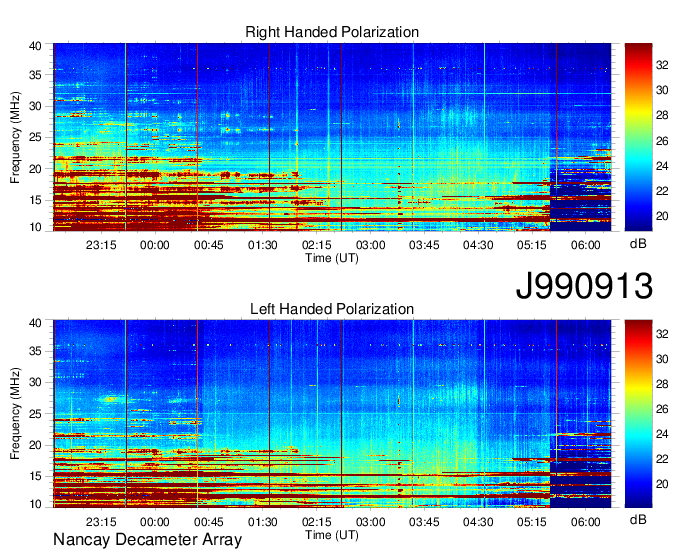This screenshot has width=680, height=552.
Task: Select 03:00 time tick on Right Handed plot
Action: point(370,245)
